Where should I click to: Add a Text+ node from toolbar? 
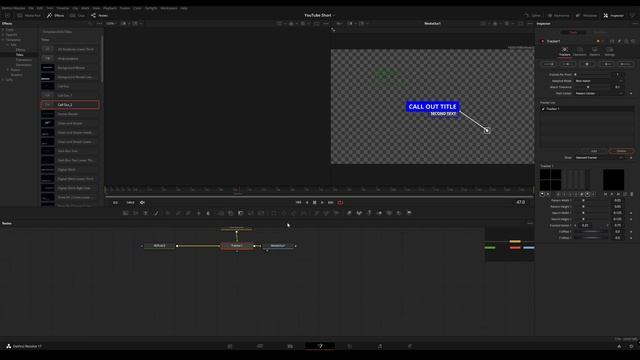coord(145,213)
